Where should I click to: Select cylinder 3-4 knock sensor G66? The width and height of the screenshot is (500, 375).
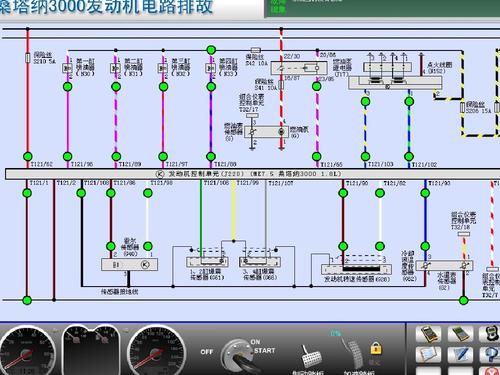click(260, 262)
